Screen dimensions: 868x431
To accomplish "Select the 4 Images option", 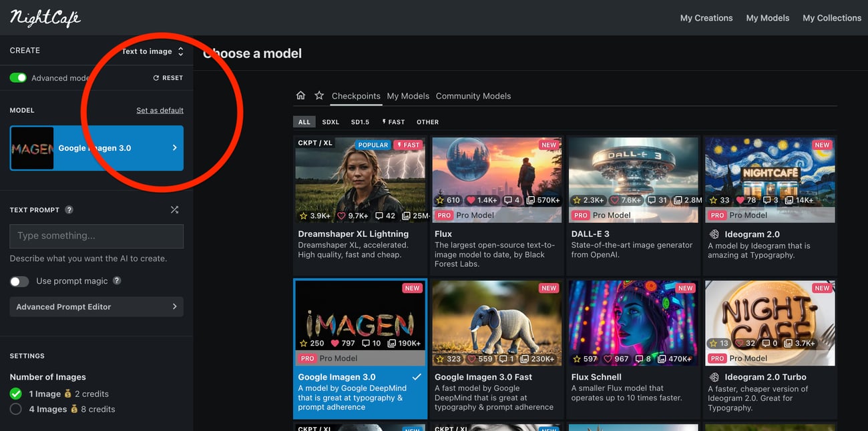I will tap(16, 409).
